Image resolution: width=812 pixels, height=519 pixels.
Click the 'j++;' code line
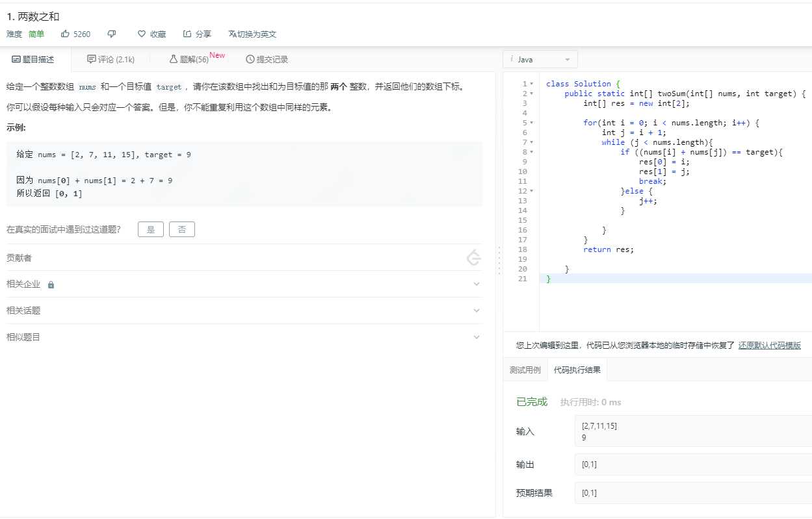click(x=648, y=201)
